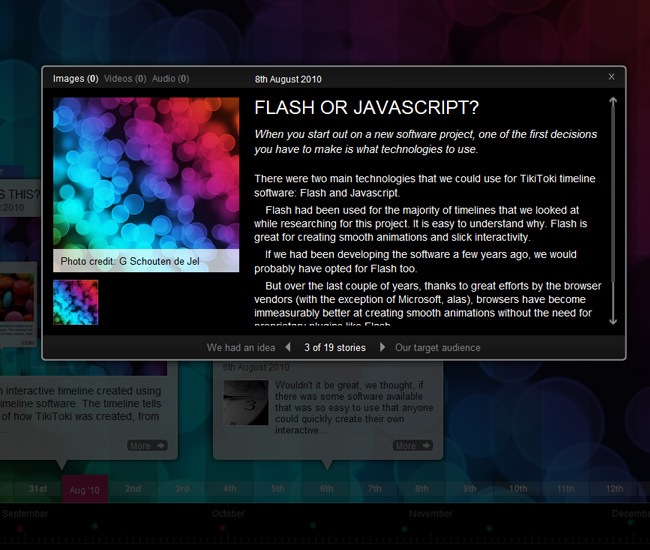
Task: Select the 4th date on the timeline
Action: (230, 489)
